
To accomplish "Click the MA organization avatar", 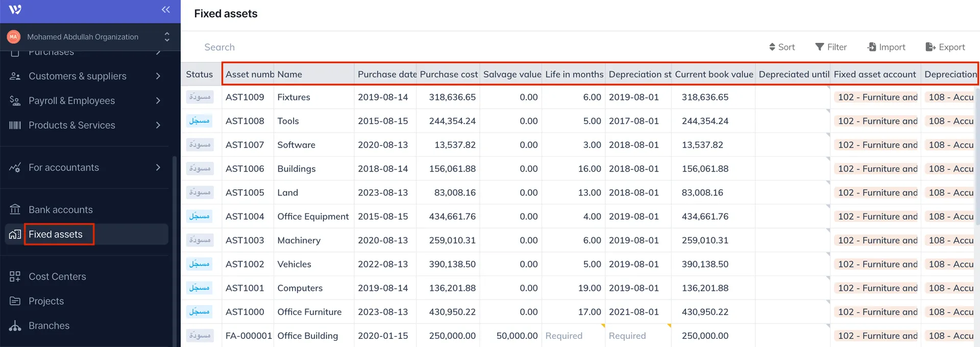I will click(x=13, y=37).
